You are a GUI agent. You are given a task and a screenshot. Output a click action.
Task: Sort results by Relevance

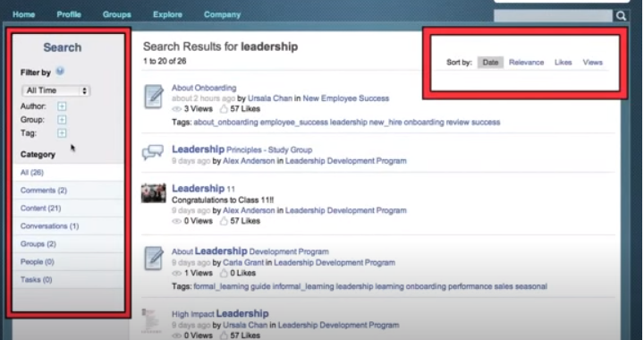click(x=526, y=63)
